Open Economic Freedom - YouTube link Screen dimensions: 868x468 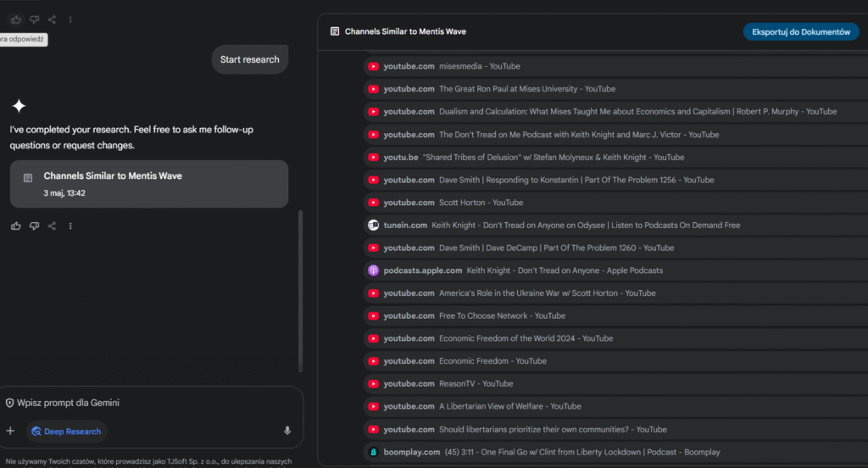[x=615, y=361]
